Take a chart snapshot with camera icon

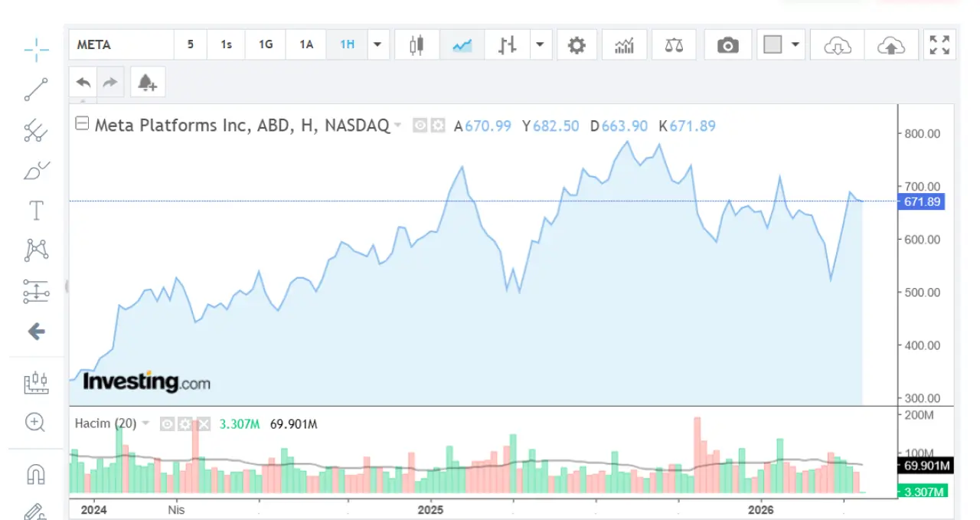[727, 45]
